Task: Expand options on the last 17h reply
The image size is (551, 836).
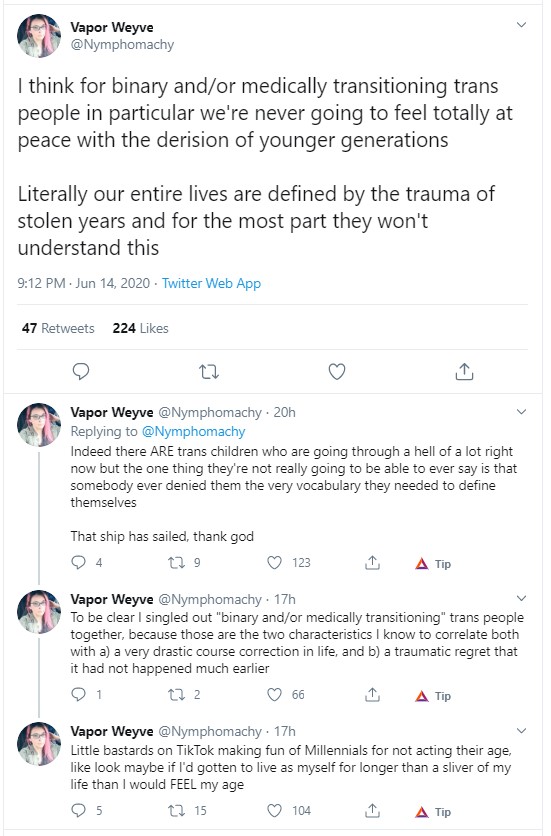Action: coord(522,730)
